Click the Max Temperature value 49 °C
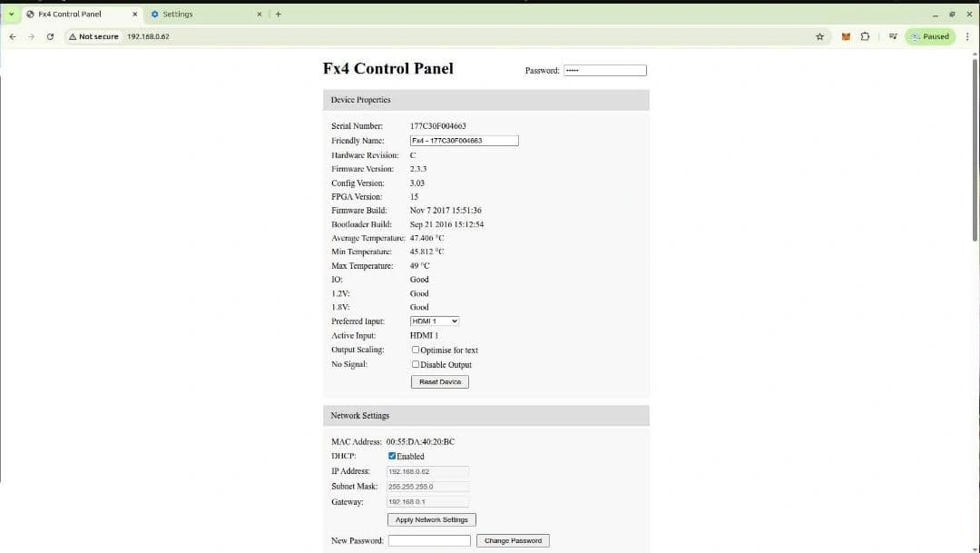Screen dimensions: 980x553 tap(419, 266)
